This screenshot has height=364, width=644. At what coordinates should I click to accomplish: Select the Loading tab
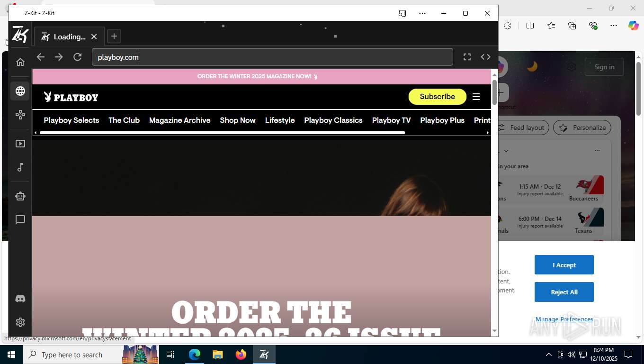70,36
